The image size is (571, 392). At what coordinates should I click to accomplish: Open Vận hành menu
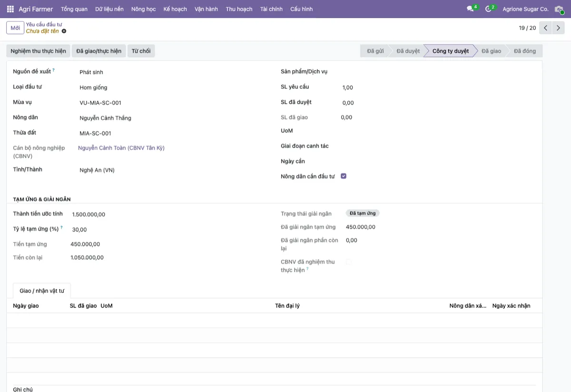[207, 9]
